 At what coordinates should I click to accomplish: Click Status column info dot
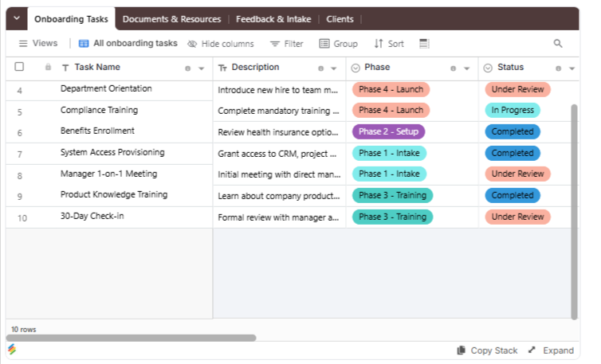coord(558,68)
